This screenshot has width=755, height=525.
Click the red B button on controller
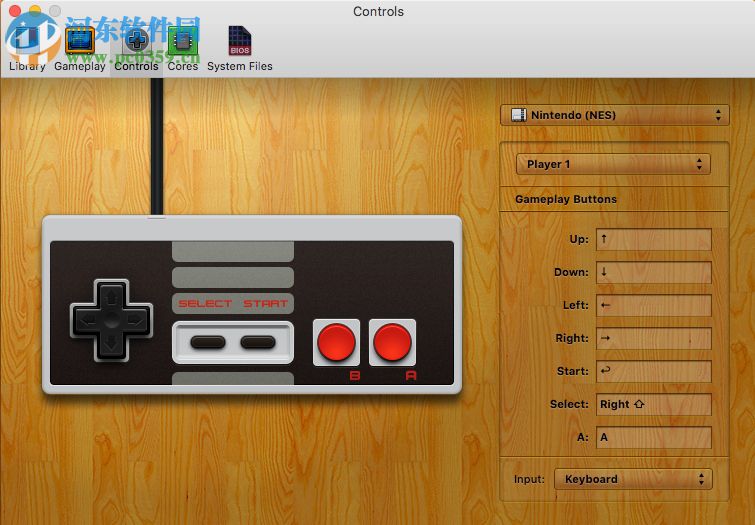(336, 342)
